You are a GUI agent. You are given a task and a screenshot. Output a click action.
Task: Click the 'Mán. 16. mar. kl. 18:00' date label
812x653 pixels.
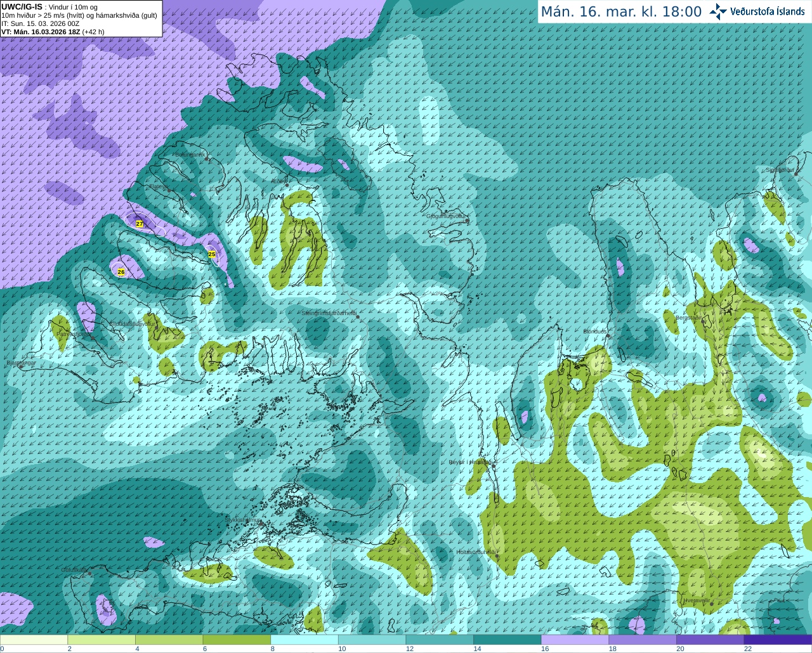(x=621, y=12)
